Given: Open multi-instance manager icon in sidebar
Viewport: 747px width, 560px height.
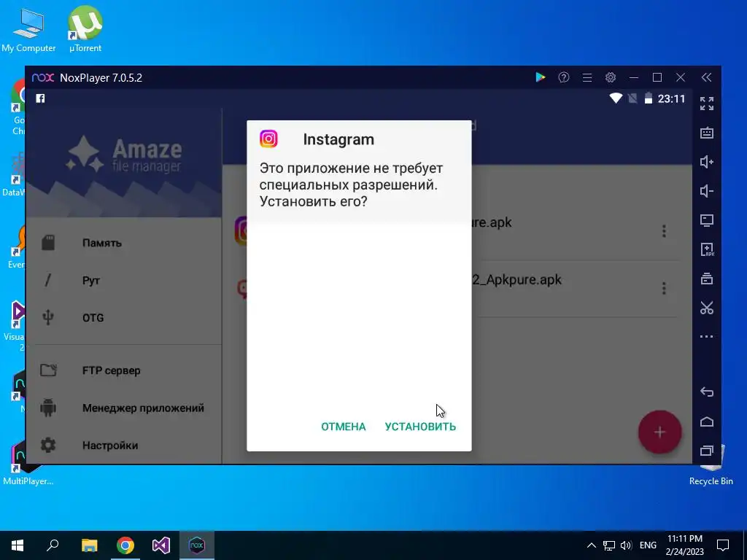Looking at the screenshot, I should tap(706, 279).
